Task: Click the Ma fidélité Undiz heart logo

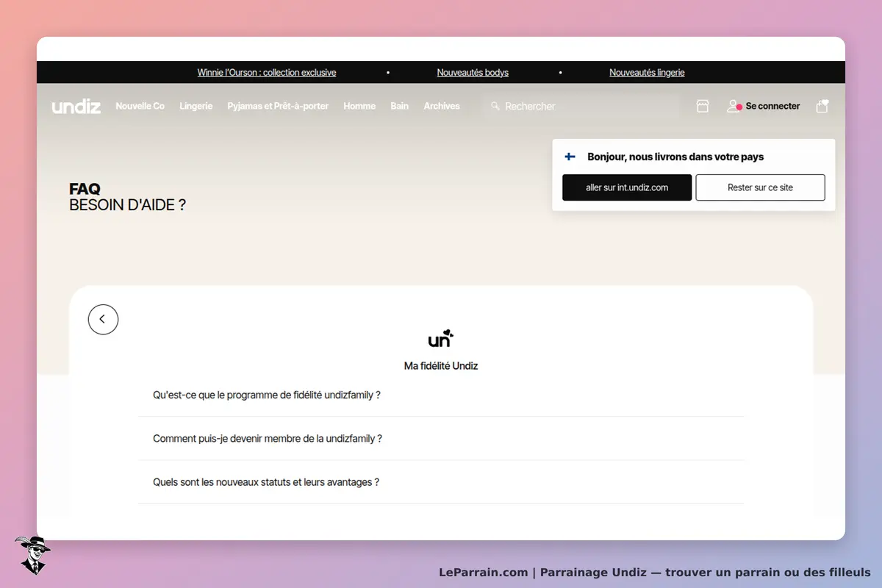Action: [441, 338]
